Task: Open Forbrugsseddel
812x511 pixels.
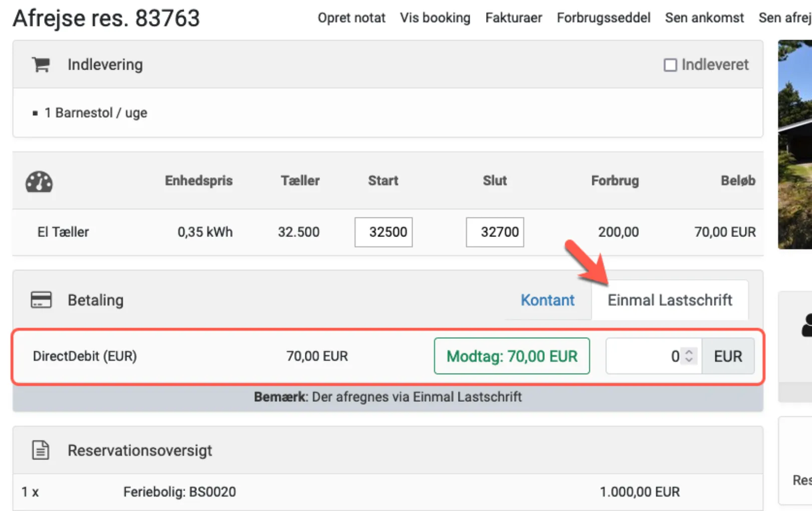Action: click(603, 18)
